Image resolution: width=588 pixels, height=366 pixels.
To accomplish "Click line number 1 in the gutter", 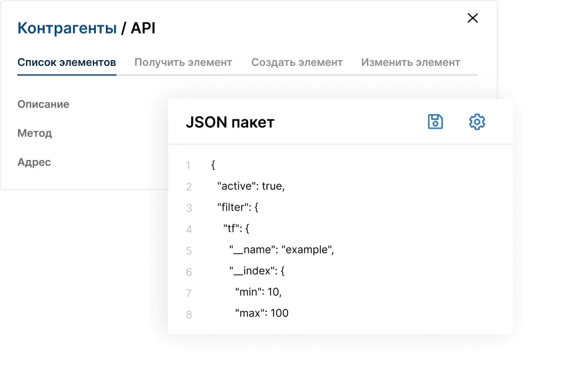I will click(x=188, y=166).
